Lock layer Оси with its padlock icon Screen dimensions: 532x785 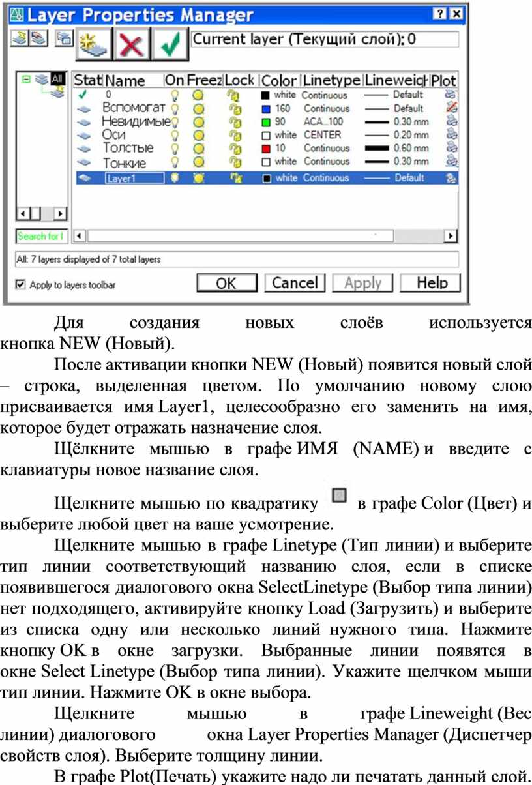tap(234, 135)
